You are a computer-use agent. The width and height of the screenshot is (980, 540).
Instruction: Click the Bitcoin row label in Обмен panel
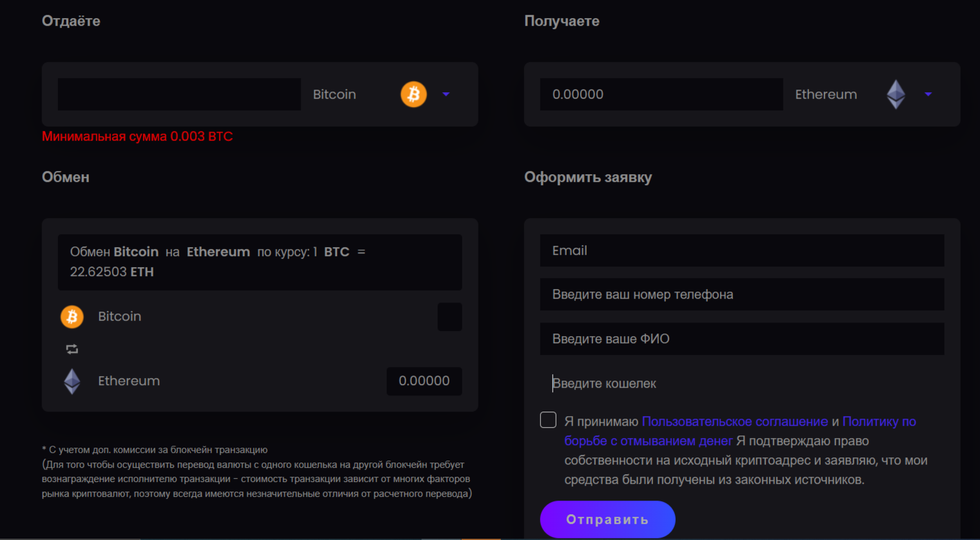pyautogui.click(x=119, y=316)
